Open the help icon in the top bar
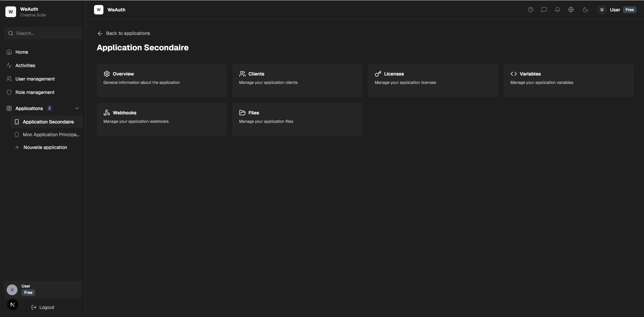Viewport: 644px width, 317px height. [531, 9]
